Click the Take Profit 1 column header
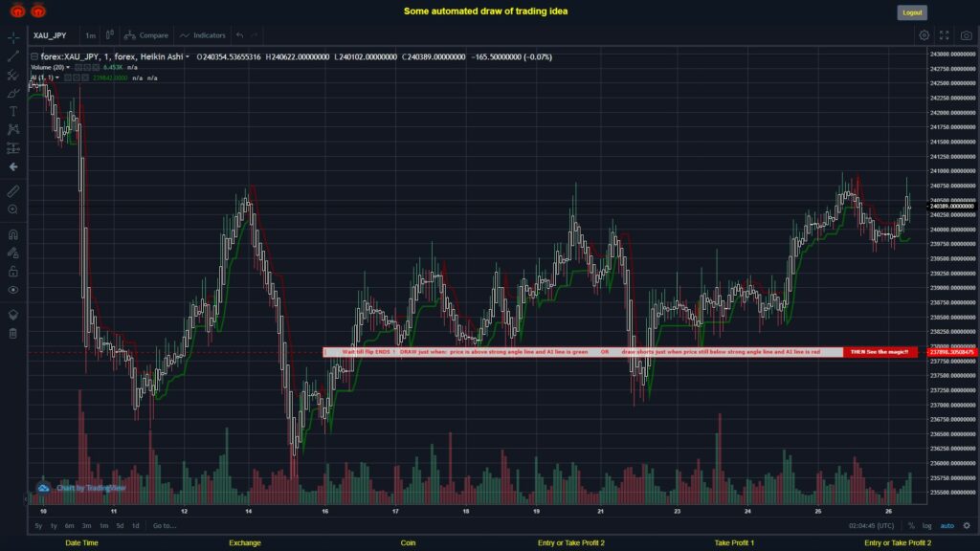980x551 pixels. pos(734,543)
